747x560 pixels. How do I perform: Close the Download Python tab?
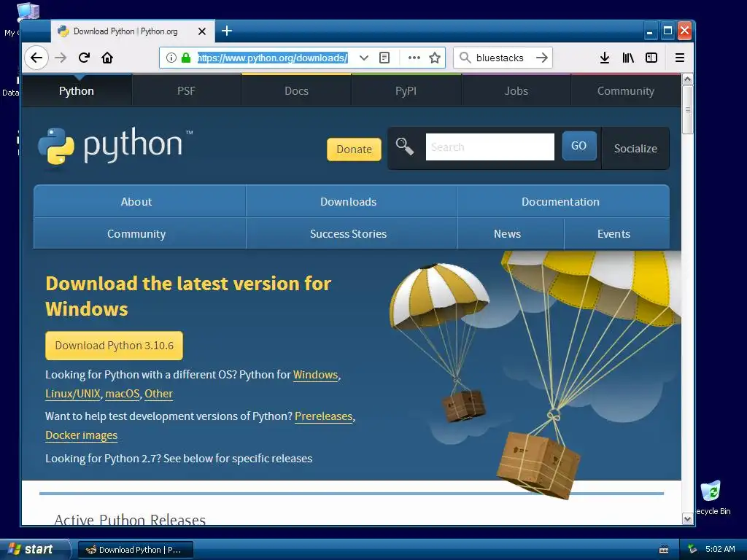pos(202,31)
